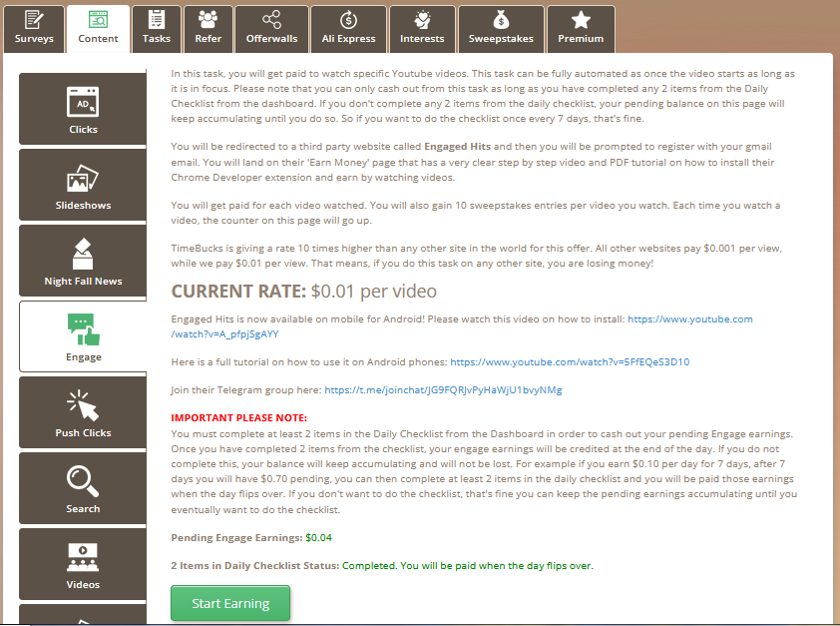Open the Videos sidebar icon
The image size is (840, 626).
tap(83, 555)
